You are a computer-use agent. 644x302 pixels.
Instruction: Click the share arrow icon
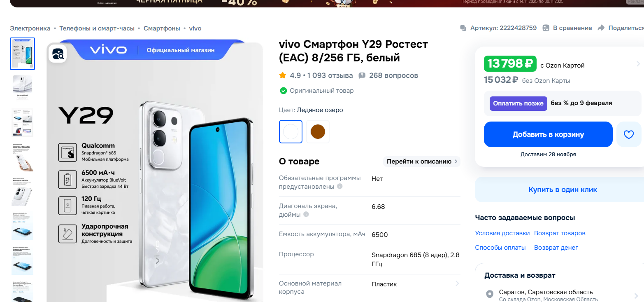[x=601, y=28]
